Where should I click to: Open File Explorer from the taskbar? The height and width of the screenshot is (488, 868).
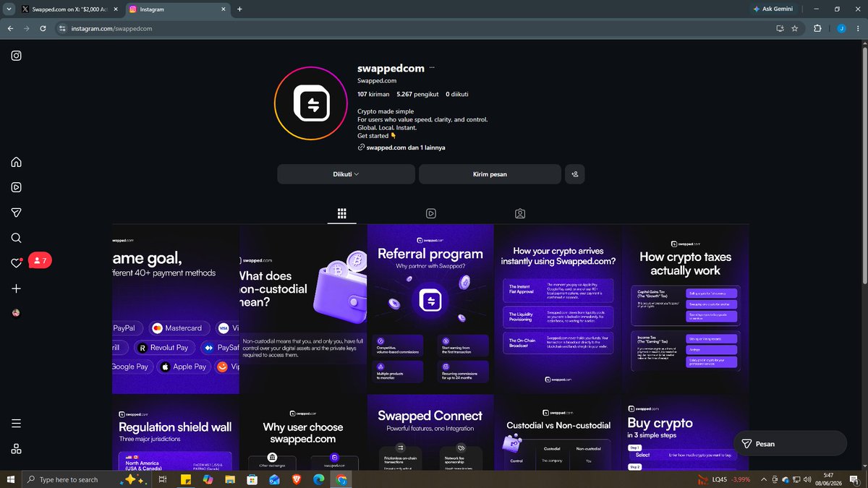pyautogui.click(x=230, y=479)
